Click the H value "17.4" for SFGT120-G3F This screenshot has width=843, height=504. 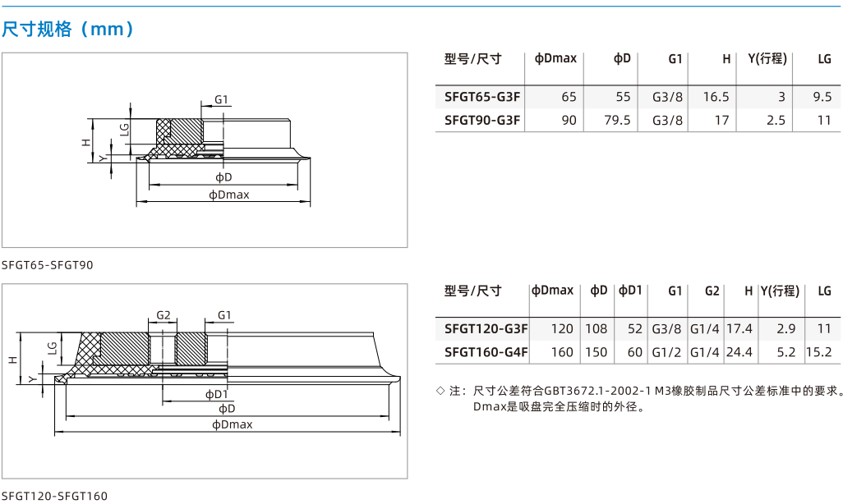point(739,329)
